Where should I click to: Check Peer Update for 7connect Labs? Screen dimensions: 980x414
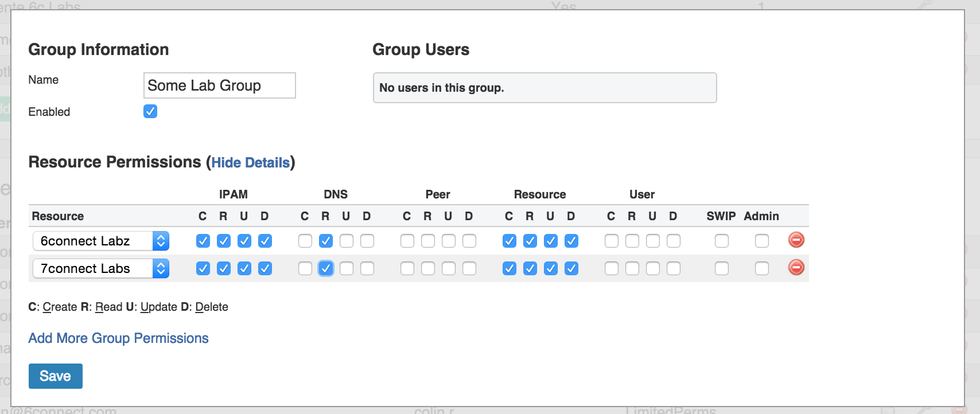(448, 268)
